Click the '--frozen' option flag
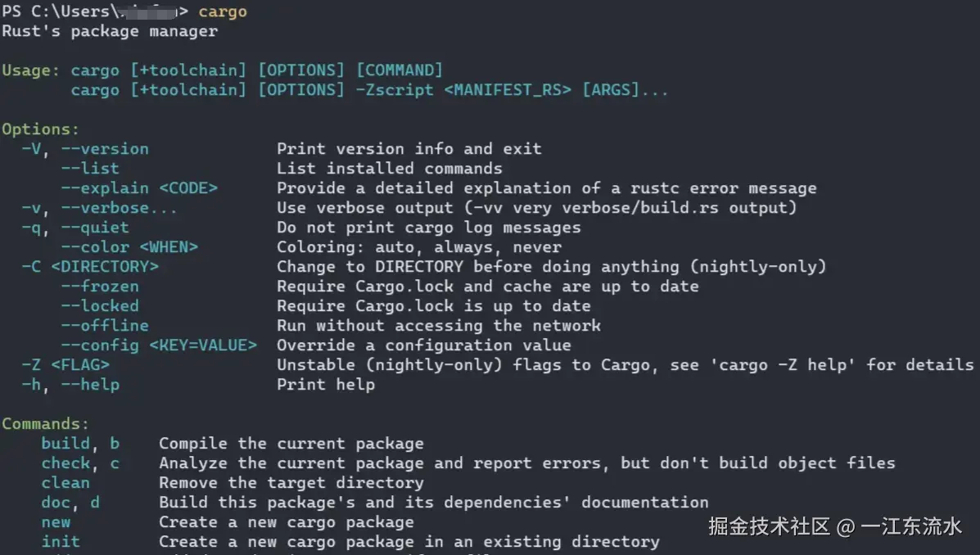This screenshot has width=980, height=555. click(100, 287)
